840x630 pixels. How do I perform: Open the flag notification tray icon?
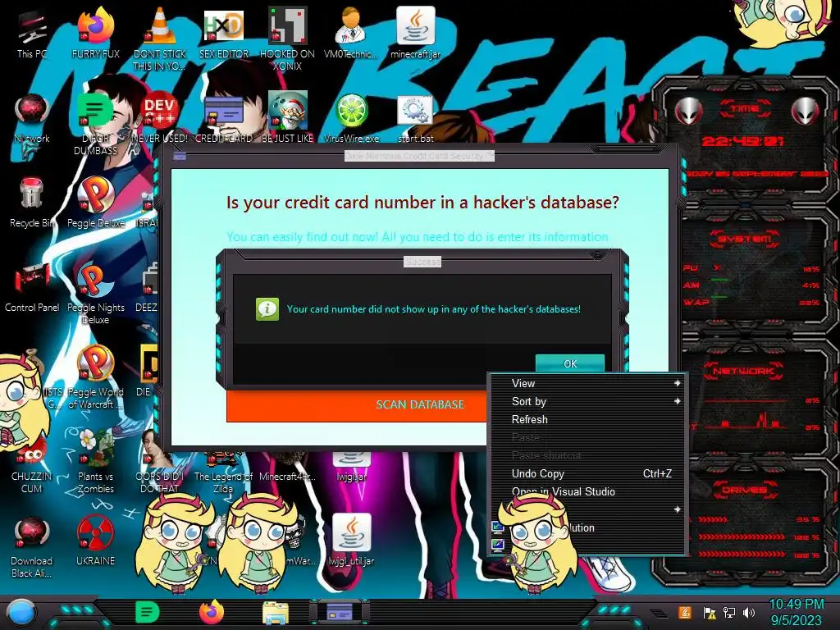tap(710, 612)
